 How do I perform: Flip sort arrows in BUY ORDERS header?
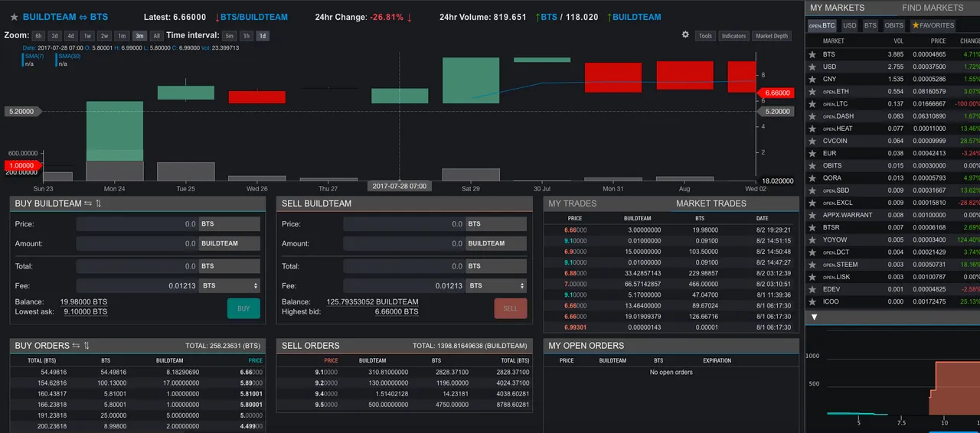(x=87, y=346)
